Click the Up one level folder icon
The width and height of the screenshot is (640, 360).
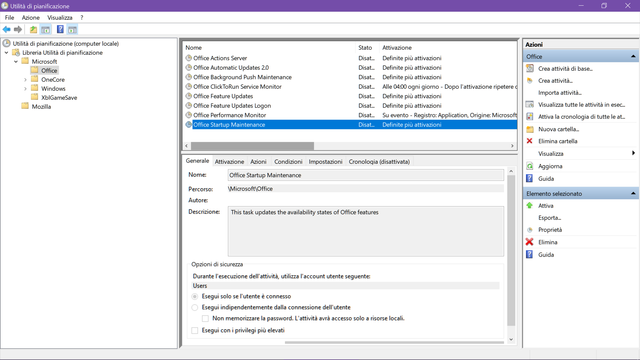tap(33, 29)
